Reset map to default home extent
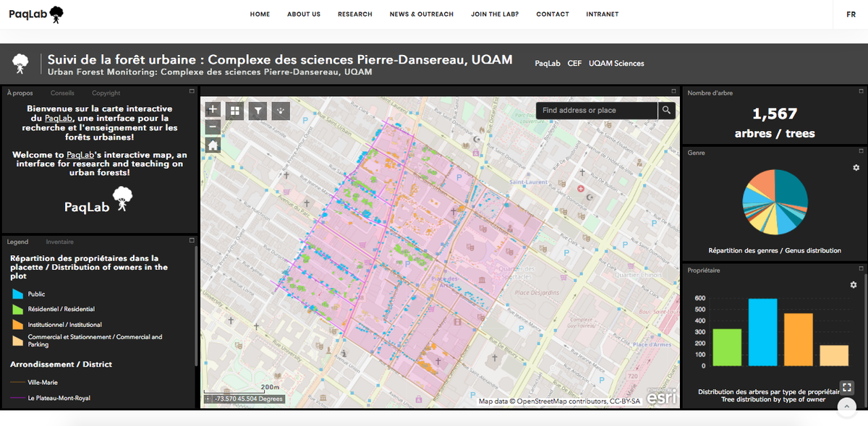The height and width of the screenshot is (426, 868). (213, 145)
